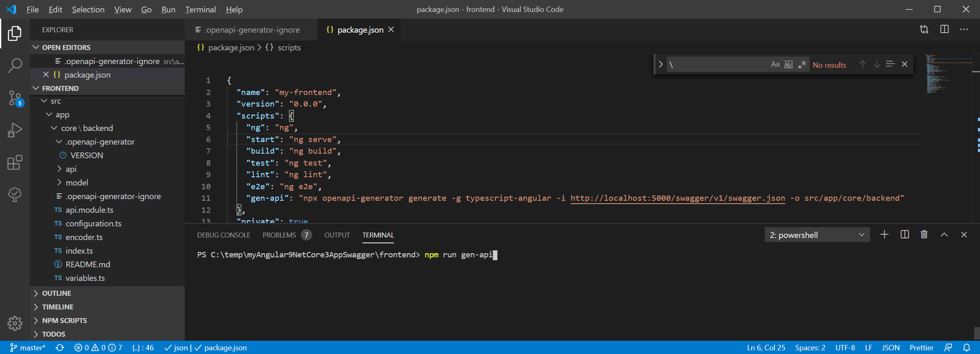Open changes compare icon in editor toolbar
This screenshot has height=354, width=980.
924,30
